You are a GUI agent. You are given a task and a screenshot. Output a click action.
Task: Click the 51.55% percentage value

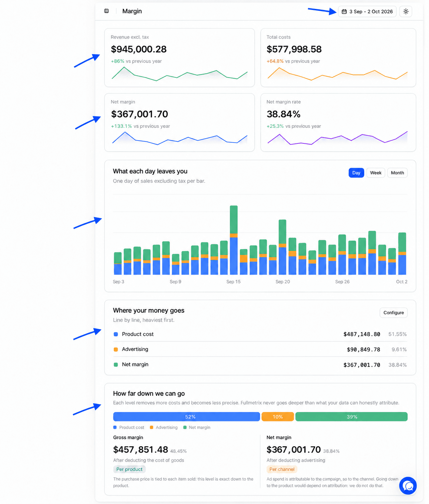click(397, 334)
